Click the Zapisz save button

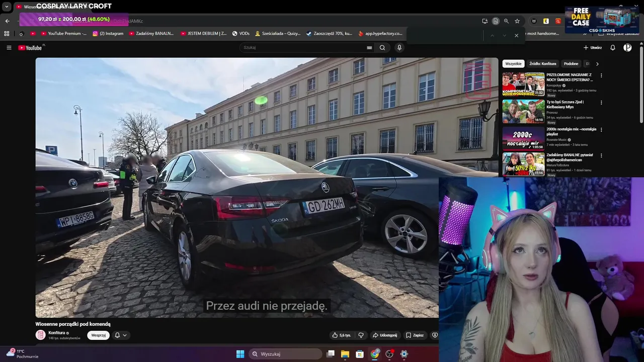click(415, 335)
